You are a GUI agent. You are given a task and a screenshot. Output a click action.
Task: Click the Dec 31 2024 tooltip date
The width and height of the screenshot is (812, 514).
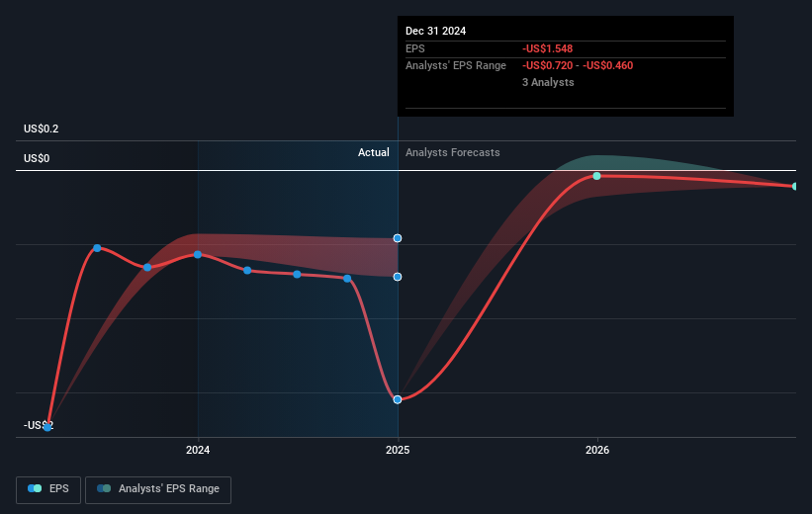[x=435, y=31]
